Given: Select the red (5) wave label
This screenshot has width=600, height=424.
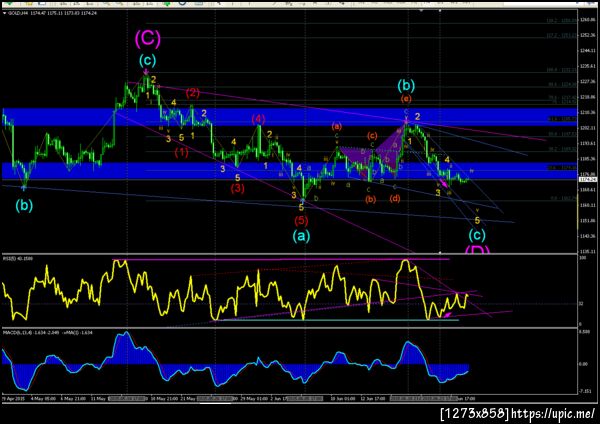Looking at the screenshot, I should 301,220.
